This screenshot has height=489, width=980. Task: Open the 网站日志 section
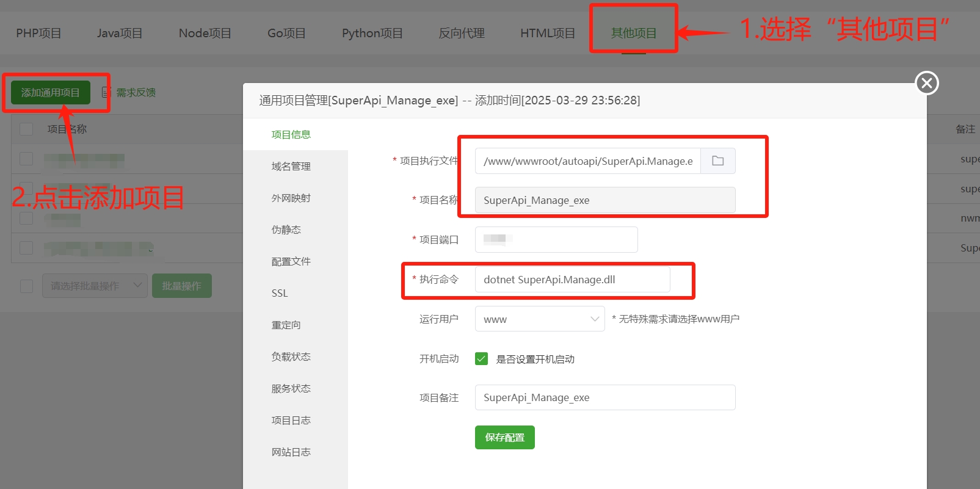291,452
